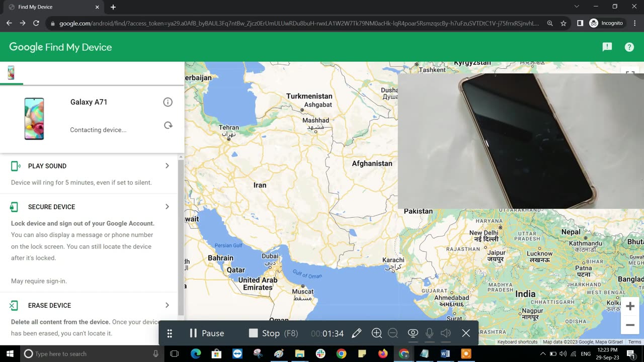The height and width of the screenshot is (362, 644).
Task: Show hidden system tray icons
Action: [x=543, y=353]
